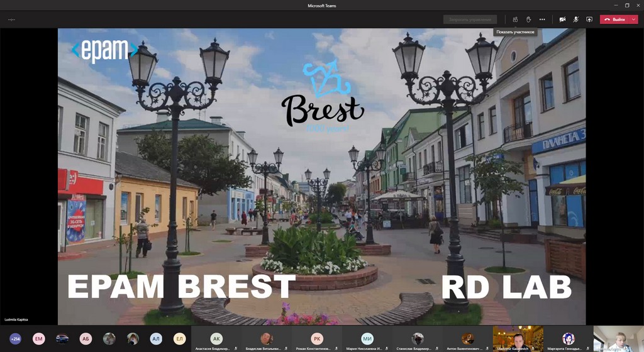This screenshot has height=352, width=644.
Task: Open the share content tray
Action: click(x=589, y=19)
